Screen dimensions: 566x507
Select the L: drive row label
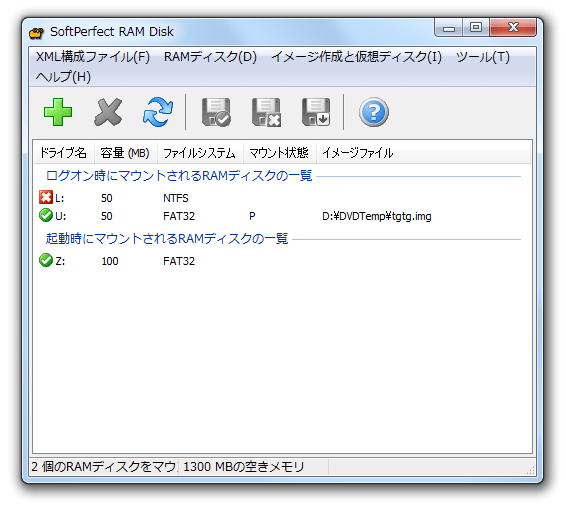(59, 198)
